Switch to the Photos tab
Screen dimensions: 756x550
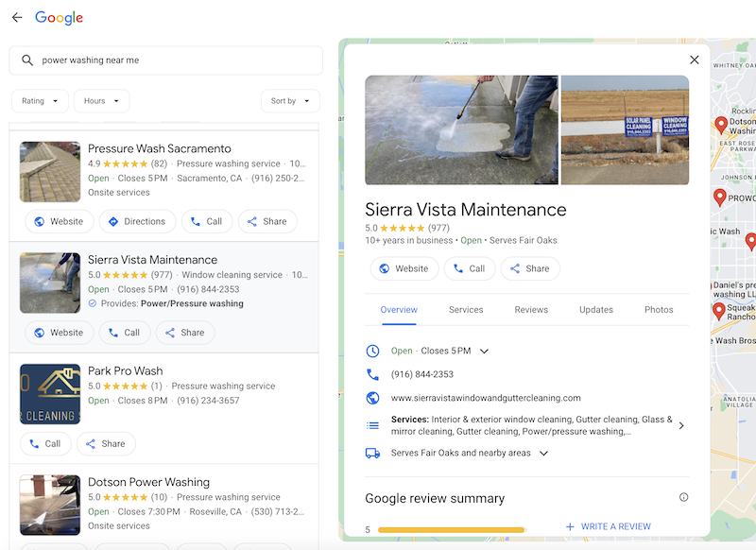659,310
